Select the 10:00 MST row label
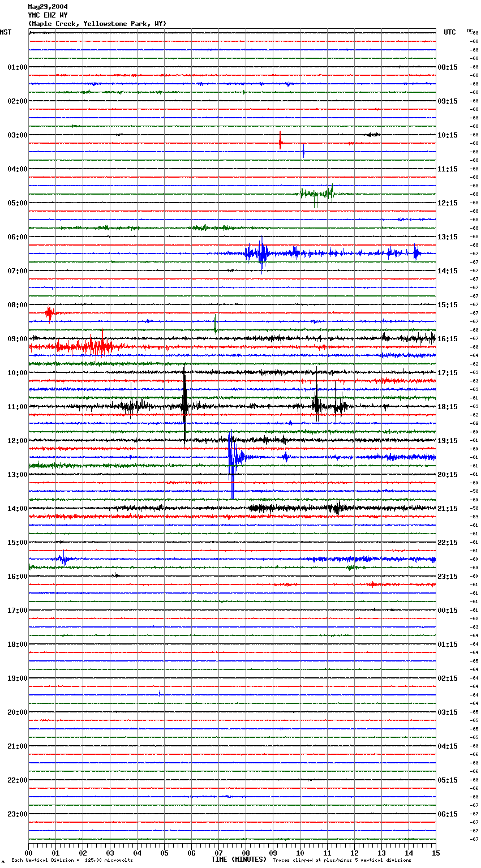 18,373
